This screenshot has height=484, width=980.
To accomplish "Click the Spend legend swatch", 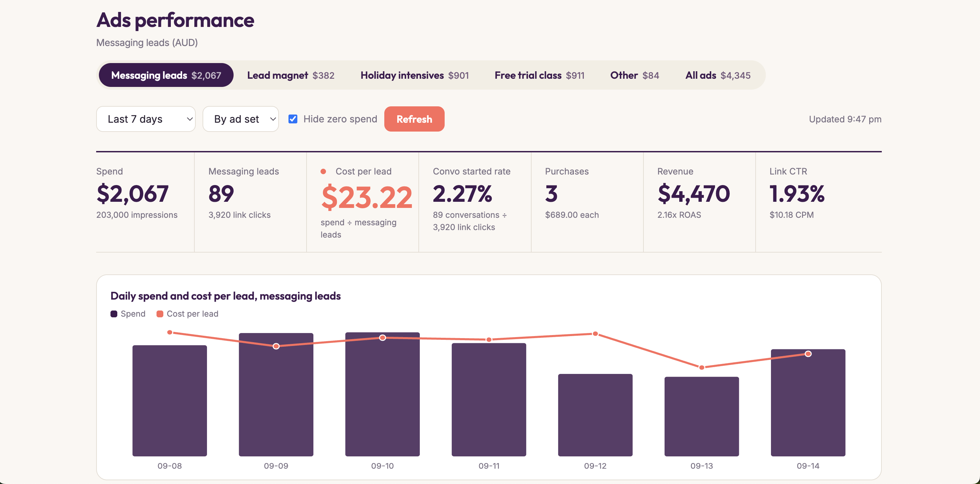I will coord(114,314).
